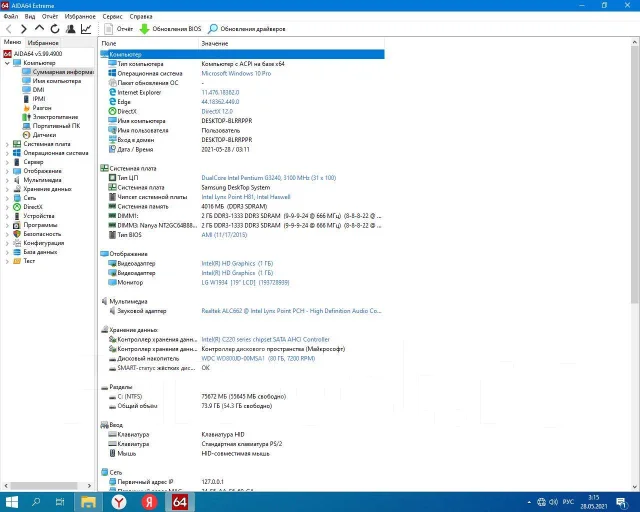Click the Разгон flame icon
The height and width of the screenshot is (512, 640).
(x=27, y=108)
